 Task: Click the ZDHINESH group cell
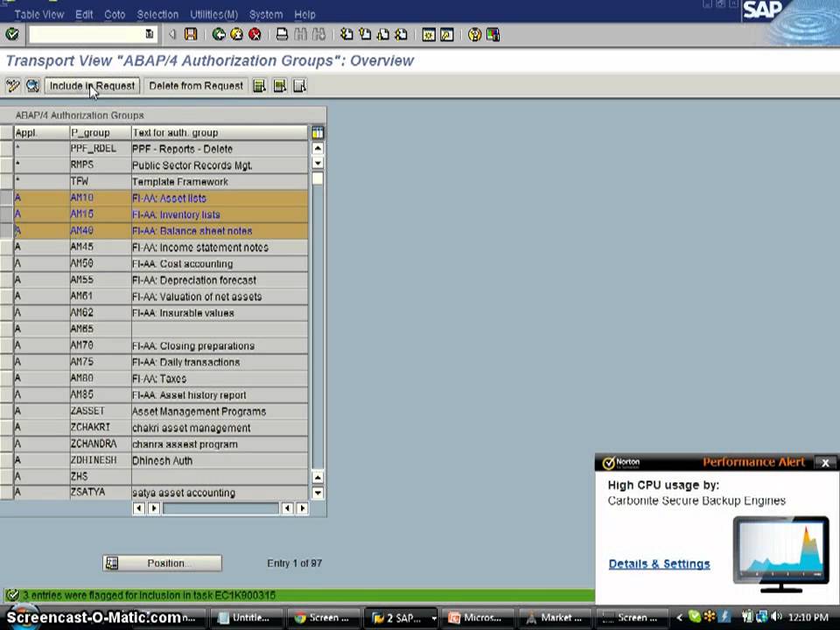(x=100, y=460)
